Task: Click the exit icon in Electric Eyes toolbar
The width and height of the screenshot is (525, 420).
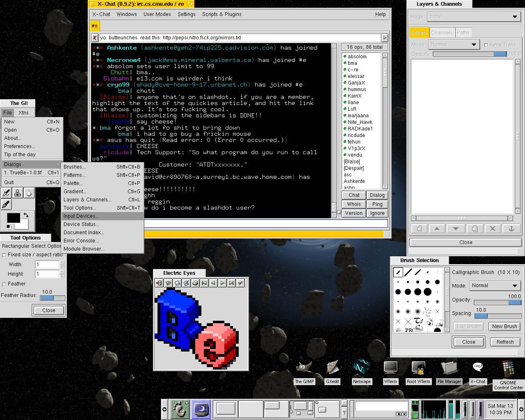Action: (159, 283)
